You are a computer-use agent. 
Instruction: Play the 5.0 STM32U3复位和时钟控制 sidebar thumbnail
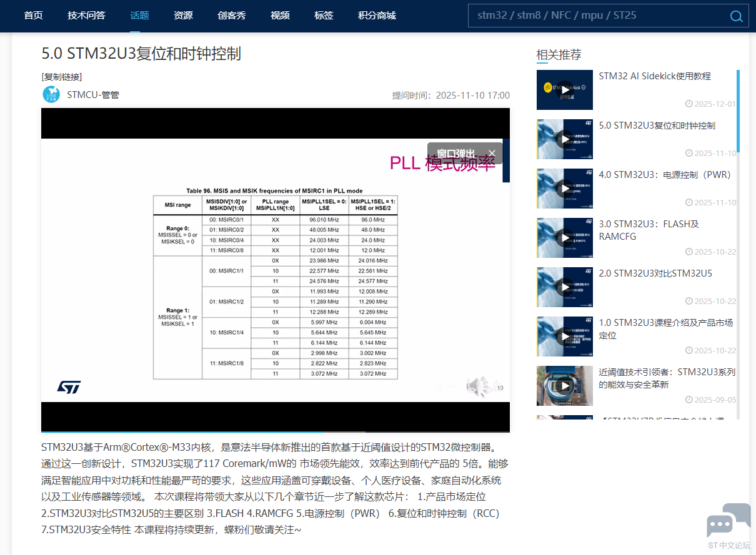[565, 139]
